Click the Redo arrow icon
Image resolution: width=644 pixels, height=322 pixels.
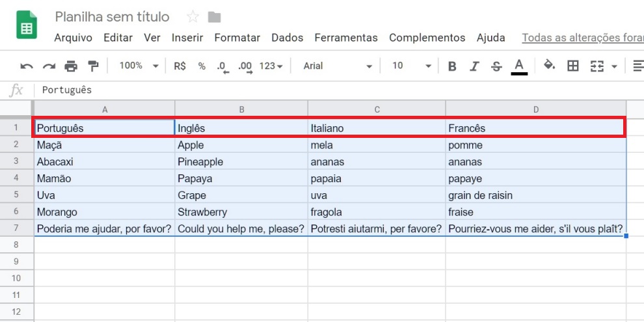(49, 66)
